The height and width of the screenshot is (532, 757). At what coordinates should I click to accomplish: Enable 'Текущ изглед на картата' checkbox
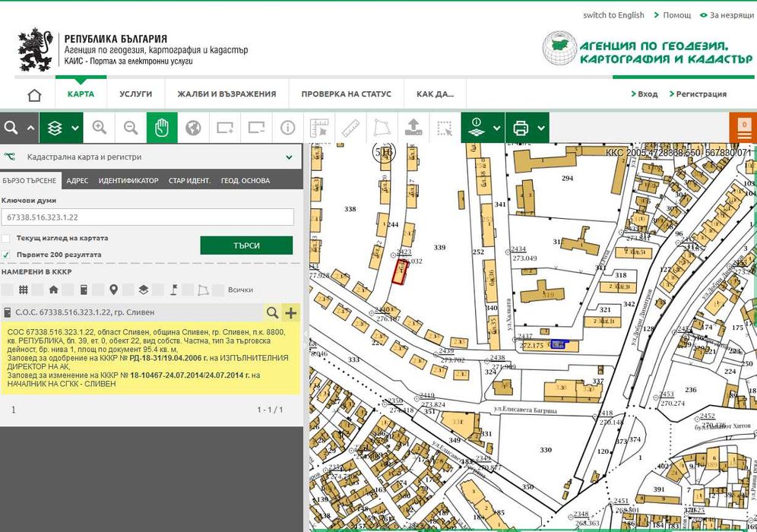(7, 238)
